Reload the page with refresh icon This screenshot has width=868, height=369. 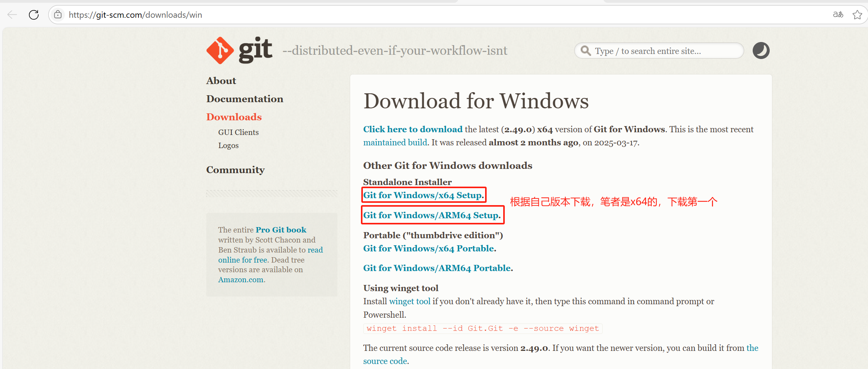pyautogui.click(x=34, y=15)
